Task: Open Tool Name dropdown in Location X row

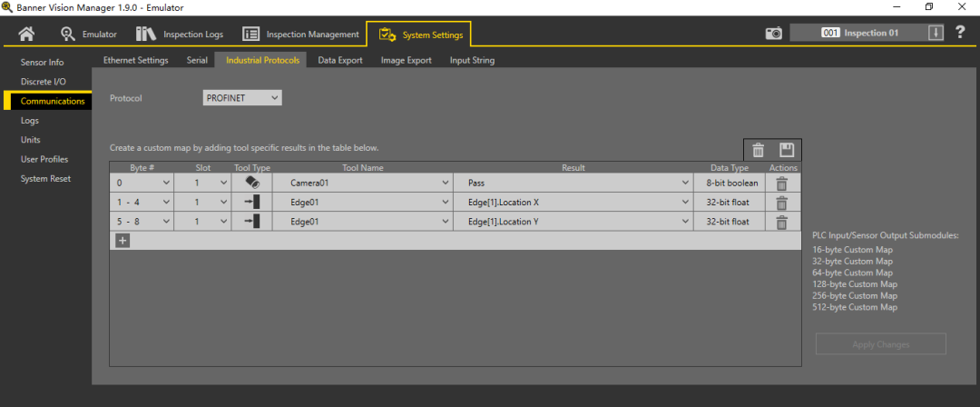Action: (x=362, y=203)
